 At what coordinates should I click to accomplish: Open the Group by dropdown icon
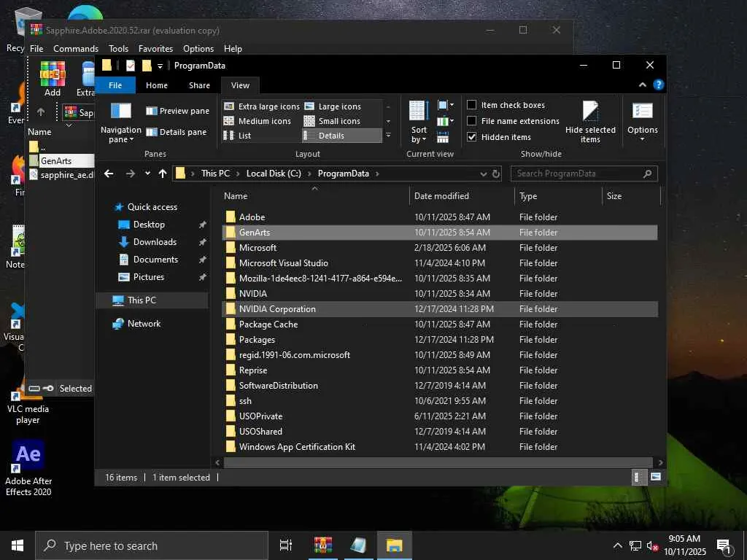point(446,105)
